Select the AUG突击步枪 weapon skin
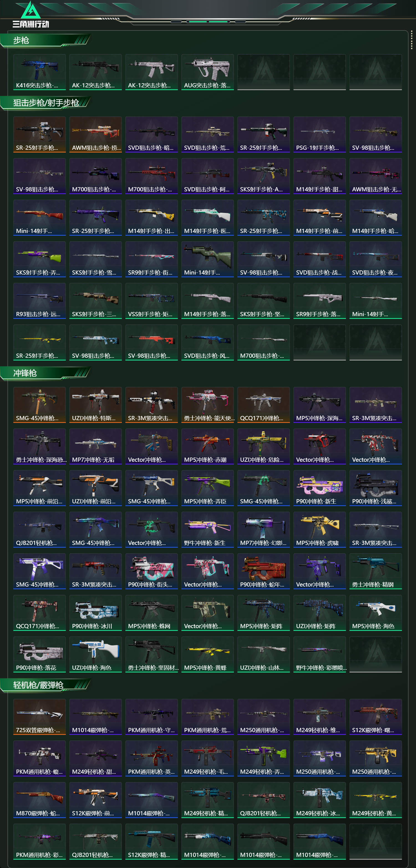This screenshot has height=868, width=416. point(207,72)
